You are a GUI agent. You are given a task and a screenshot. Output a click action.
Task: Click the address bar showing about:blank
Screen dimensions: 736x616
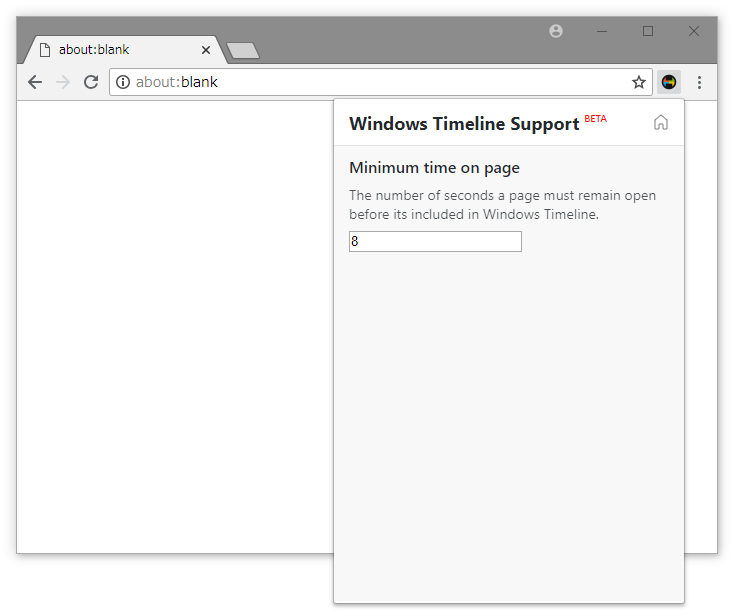pos(380,82)
